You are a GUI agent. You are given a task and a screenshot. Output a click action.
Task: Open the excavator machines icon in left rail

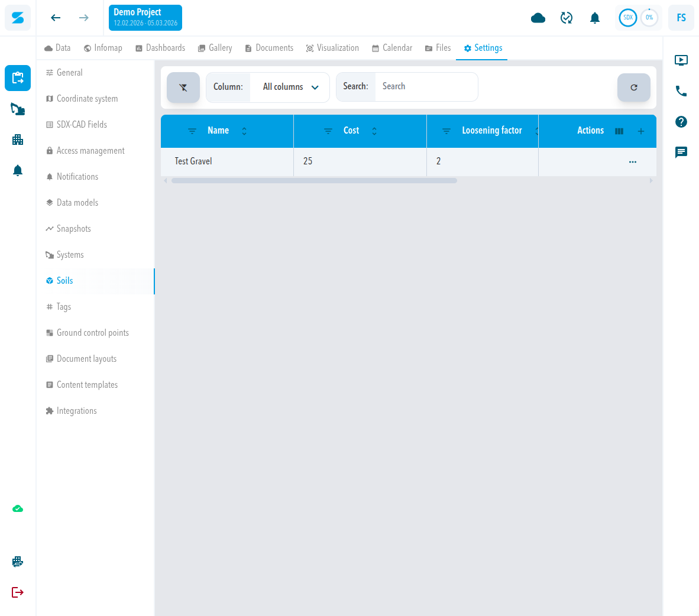pos(18,109)
